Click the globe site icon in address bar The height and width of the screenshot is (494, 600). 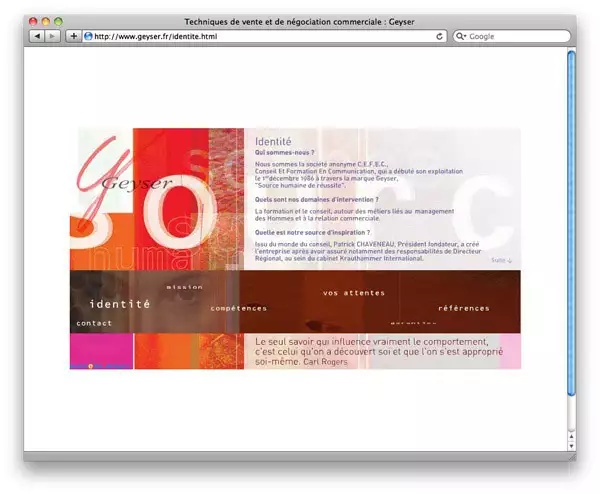(x=88, y=36)
